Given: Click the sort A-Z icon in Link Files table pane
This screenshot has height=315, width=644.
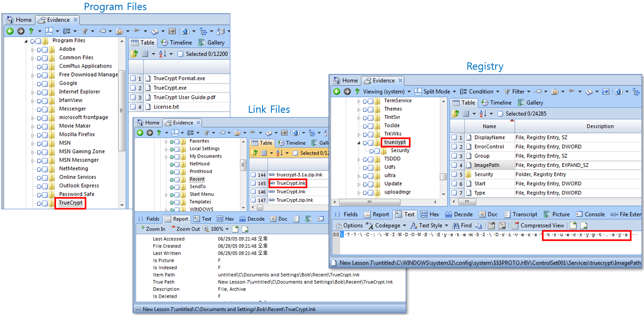Looking at the screenshot, I should point(279,153).
